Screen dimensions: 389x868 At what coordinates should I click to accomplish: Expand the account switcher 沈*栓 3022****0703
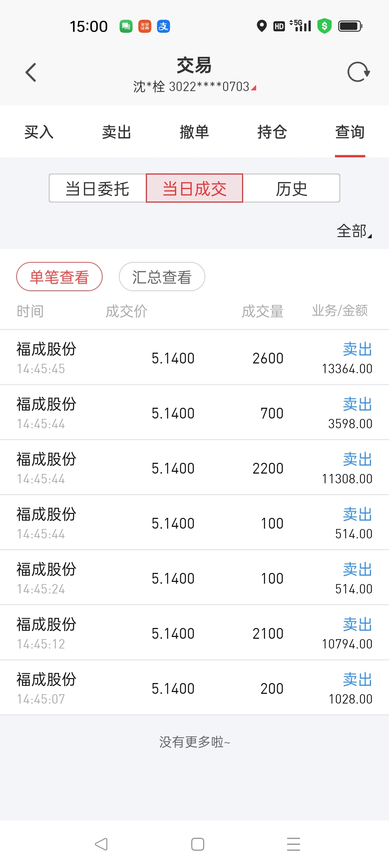click(x=194, y=87)
